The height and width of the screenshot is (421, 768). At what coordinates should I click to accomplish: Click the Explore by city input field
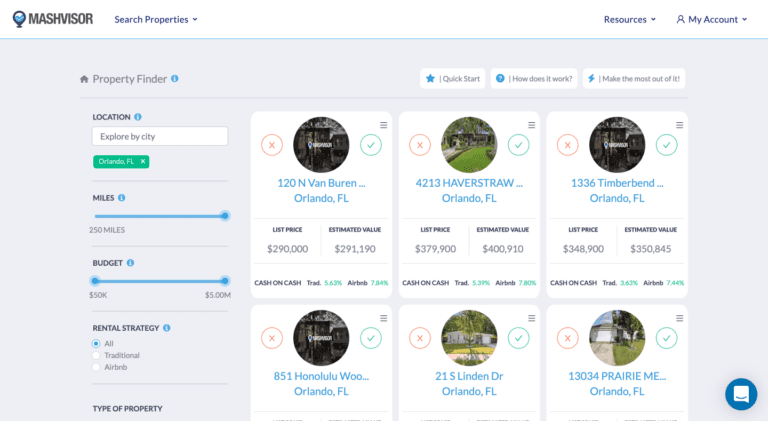pyautogui.click(x=160, y=136)
